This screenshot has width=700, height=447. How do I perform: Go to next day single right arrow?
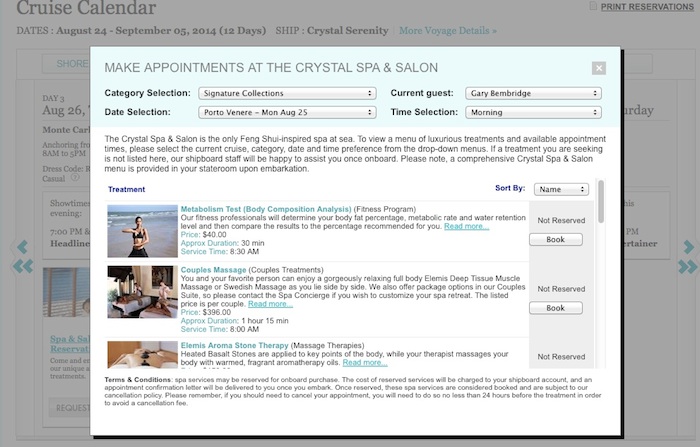click(689, 246)
